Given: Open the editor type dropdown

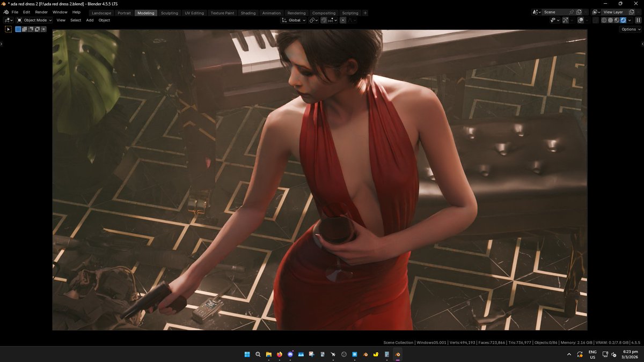Looking at the screenshot, I should click(8, 20).
